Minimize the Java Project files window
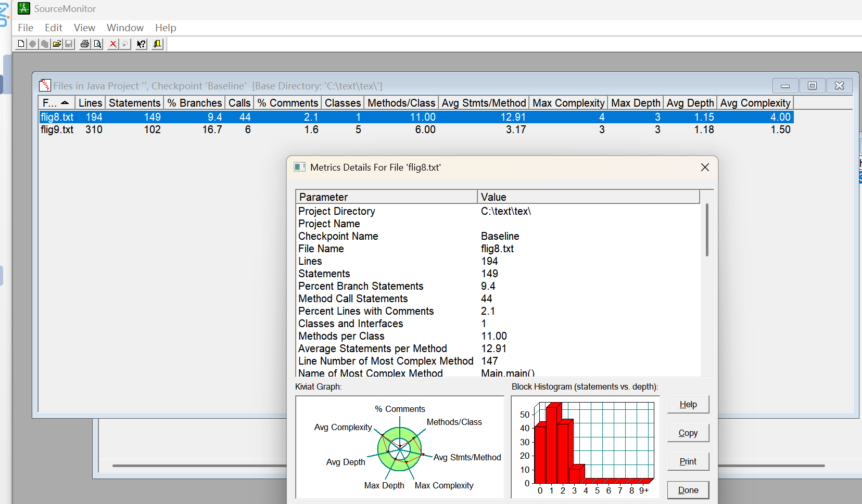The image size is (862, 504). [x=785, y=86]
